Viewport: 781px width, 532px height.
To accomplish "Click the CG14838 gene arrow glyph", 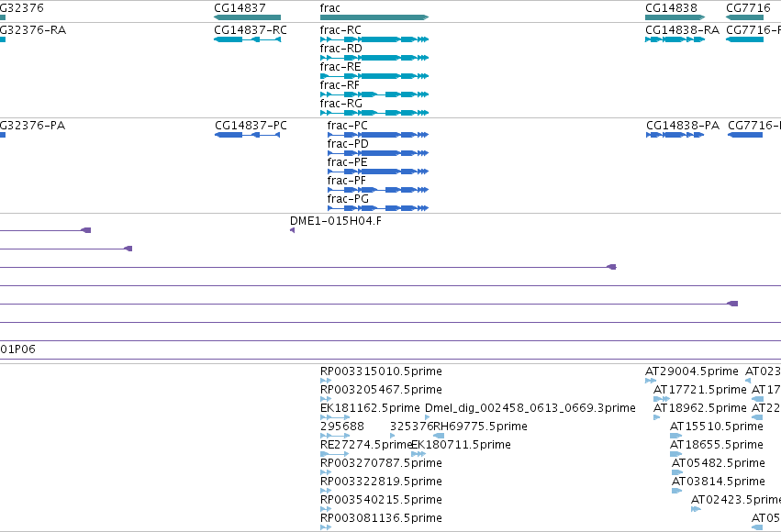I will point(675,17).
